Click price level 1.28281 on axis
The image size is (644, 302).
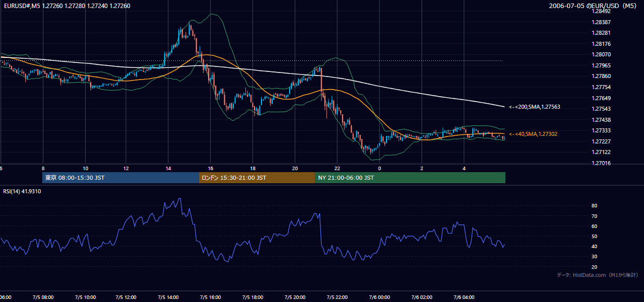coord(602,33)
